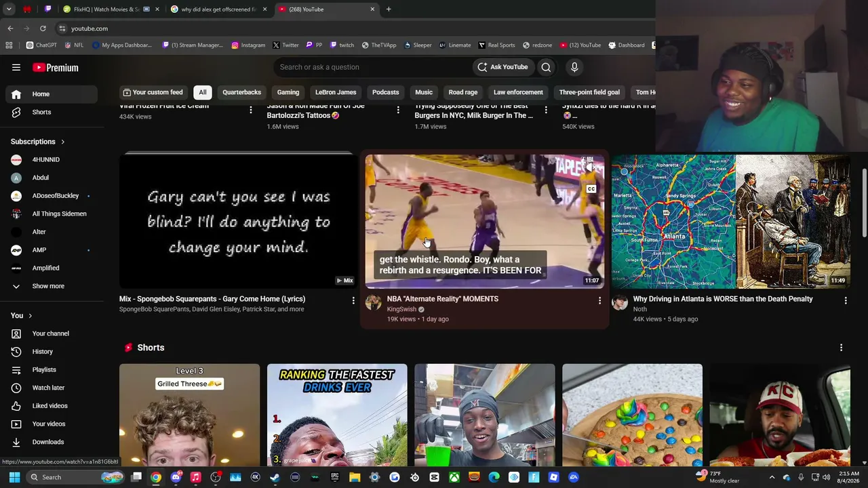The width and height of the screenshot is (868, 488).
Task: Select the Music filter chip
Action: point(424,92)
